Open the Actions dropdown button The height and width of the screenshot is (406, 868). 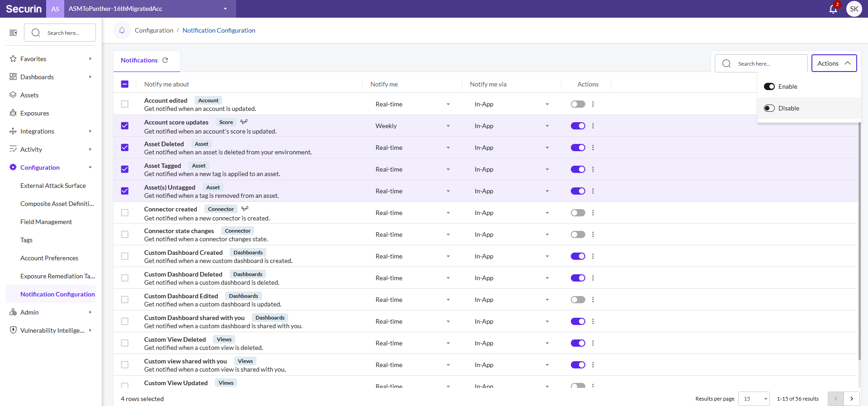tap(834, 63)
